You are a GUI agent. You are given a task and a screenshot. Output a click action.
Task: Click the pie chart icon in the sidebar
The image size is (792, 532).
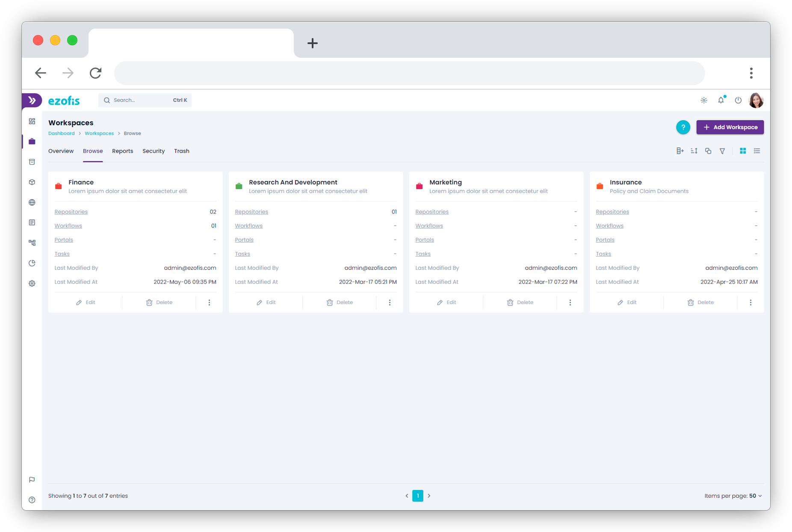tap(32, 263)
